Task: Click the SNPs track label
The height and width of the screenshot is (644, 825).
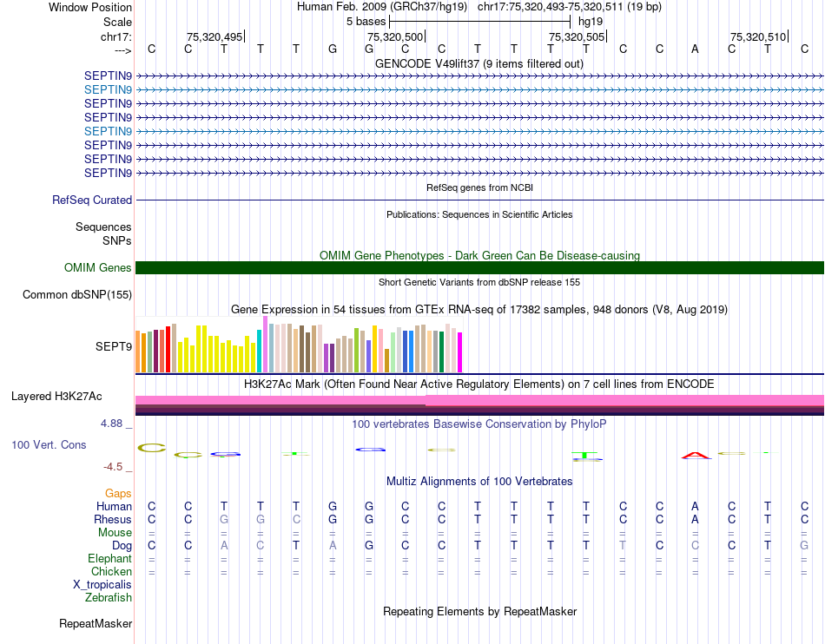Action: coord(117,240)
